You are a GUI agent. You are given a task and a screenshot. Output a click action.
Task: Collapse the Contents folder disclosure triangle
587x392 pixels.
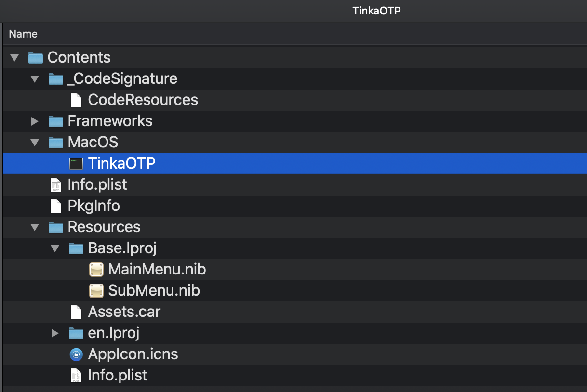click(14, 58)
